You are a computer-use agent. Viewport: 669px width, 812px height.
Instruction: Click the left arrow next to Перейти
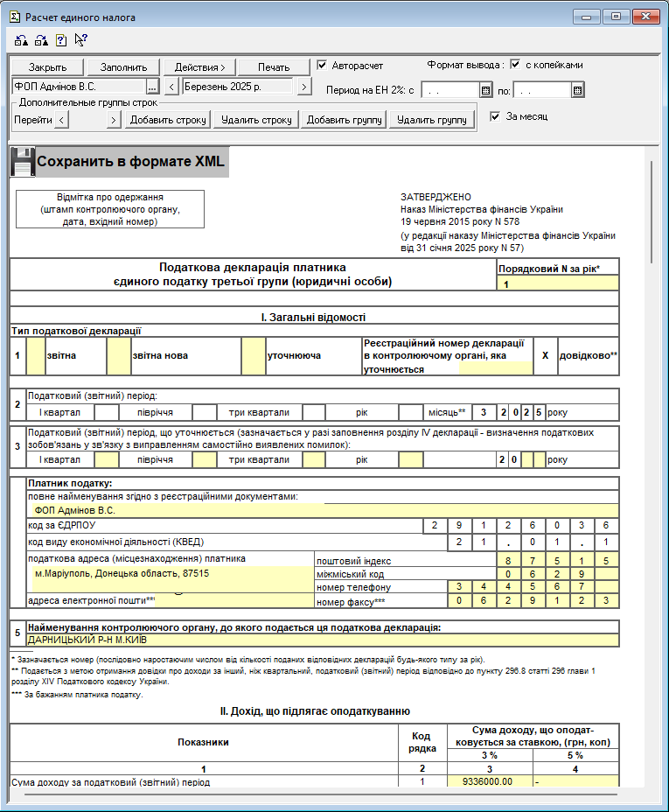coord(61,120)
